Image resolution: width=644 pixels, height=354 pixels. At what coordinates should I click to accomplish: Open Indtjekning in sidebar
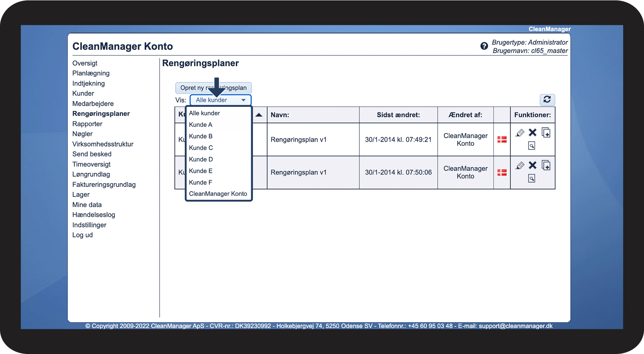(x=89, y=83)
